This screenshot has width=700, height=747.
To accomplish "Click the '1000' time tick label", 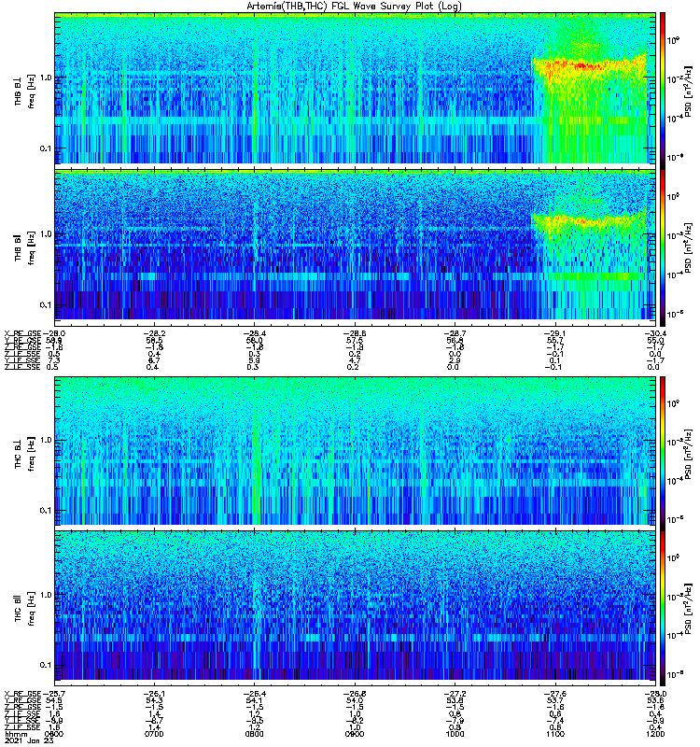I will point(455,734).
